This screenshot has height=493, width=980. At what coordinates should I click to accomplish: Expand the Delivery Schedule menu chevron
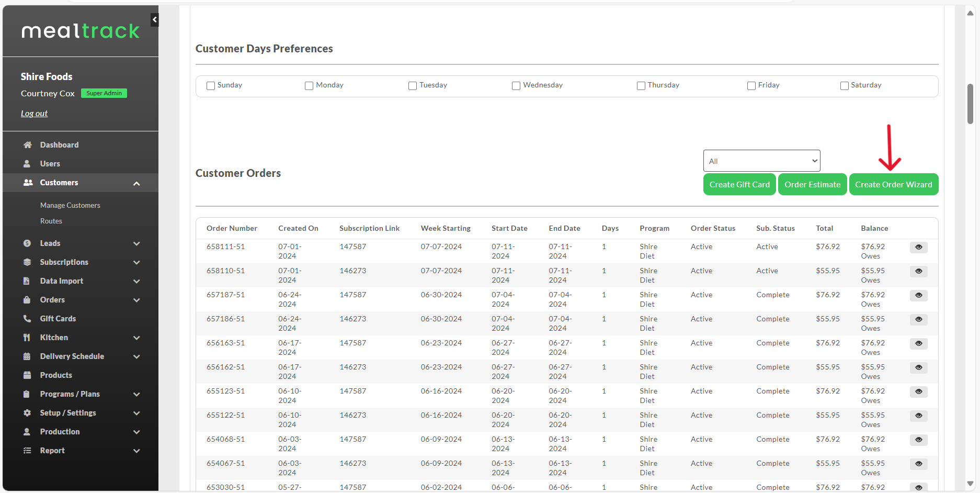(x=136, y=356)
